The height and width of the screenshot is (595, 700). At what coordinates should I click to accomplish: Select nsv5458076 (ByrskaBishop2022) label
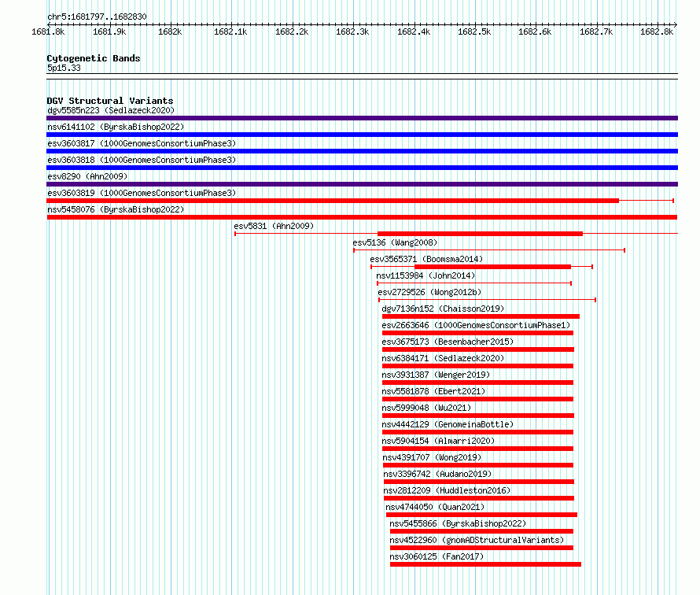pos(116,209)
